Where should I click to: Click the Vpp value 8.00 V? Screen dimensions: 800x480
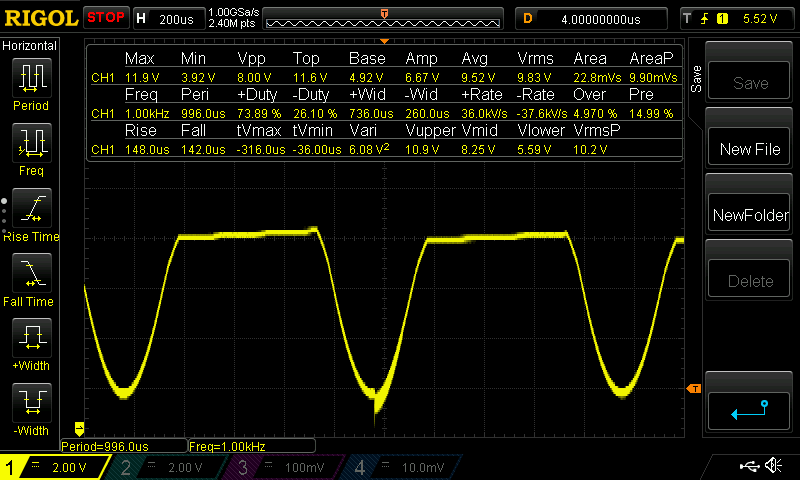tap(254, 78)
